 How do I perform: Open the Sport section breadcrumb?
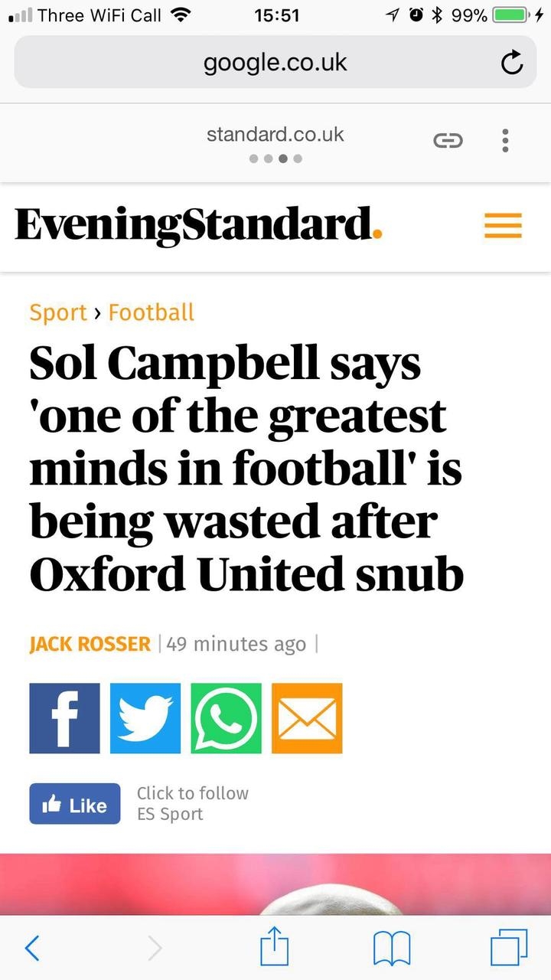58,312
